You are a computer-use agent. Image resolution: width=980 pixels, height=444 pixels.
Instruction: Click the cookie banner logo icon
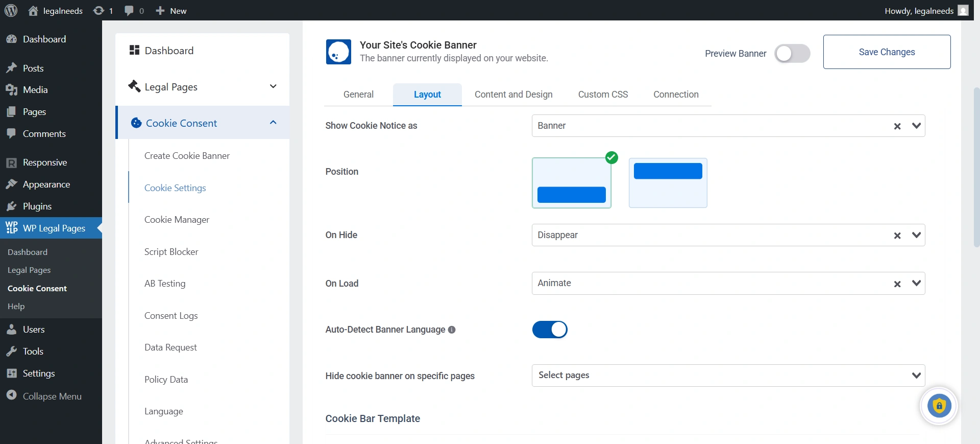click(338, 52)
